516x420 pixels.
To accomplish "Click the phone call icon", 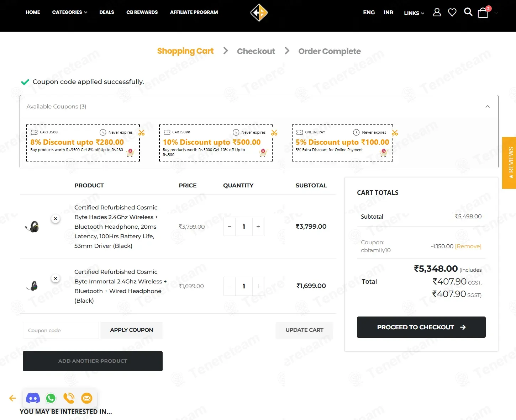I will (x=69, y=398).
